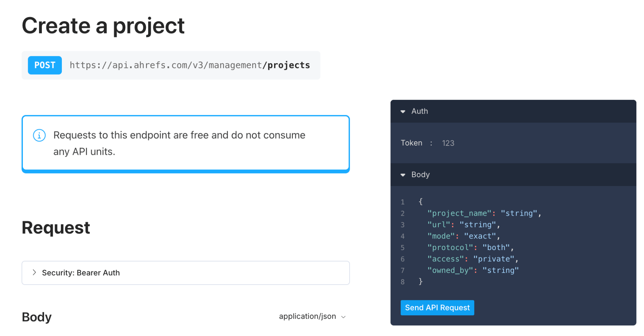Viewport: 644px width, 336px height.
Task: Click the POST method badge
Action: click(x=45, y=65)
